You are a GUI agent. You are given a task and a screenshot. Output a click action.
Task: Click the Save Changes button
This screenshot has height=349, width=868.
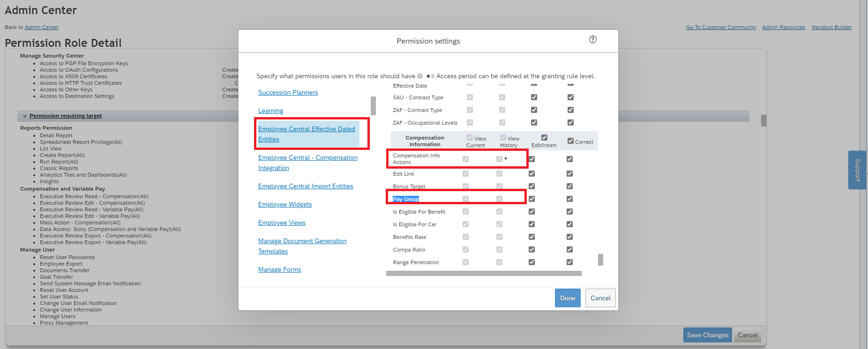[707, 335]
